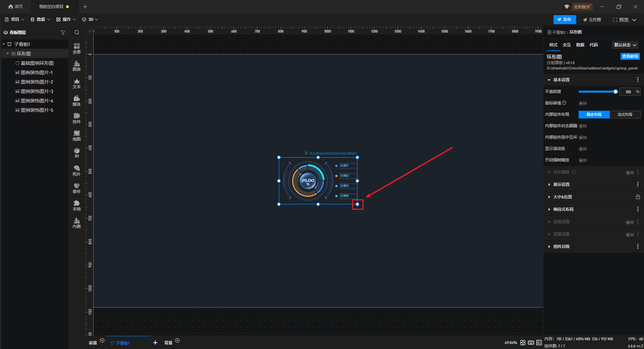Viewport: 644px width, 349px height.
Task: Open more options for 展示设置
Action: (638, 185)
